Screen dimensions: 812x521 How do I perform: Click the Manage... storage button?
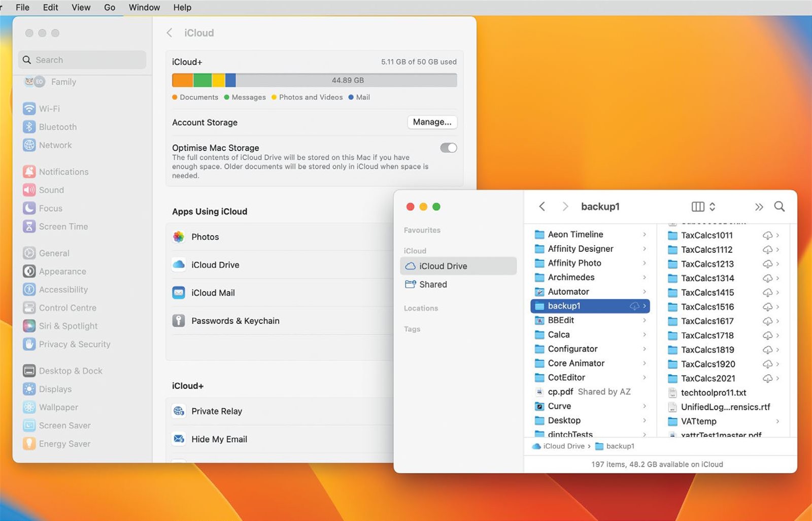[x=432, y=122]
